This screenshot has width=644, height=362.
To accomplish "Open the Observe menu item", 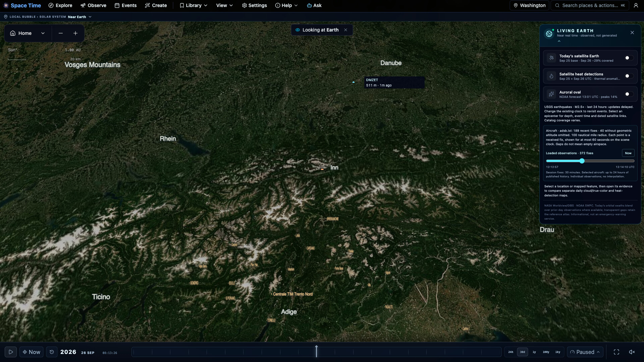I will pos(93,5).
